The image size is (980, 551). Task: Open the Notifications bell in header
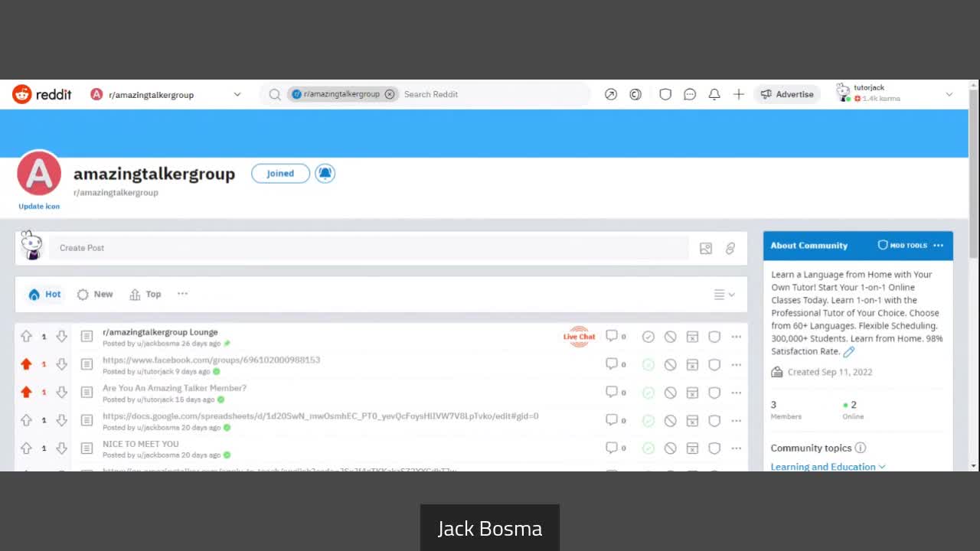click(714, 94)
